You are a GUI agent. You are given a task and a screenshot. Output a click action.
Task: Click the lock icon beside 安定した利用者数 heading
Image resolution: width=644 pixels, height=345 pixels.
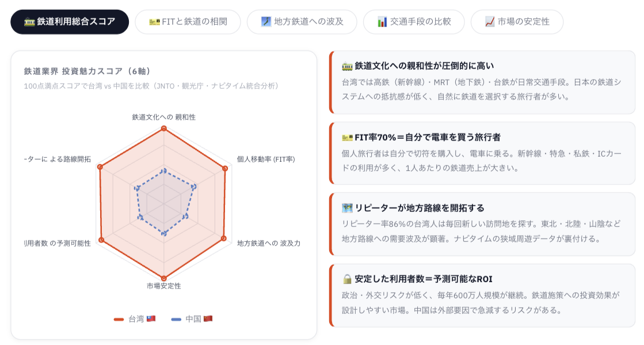(347, 279)
